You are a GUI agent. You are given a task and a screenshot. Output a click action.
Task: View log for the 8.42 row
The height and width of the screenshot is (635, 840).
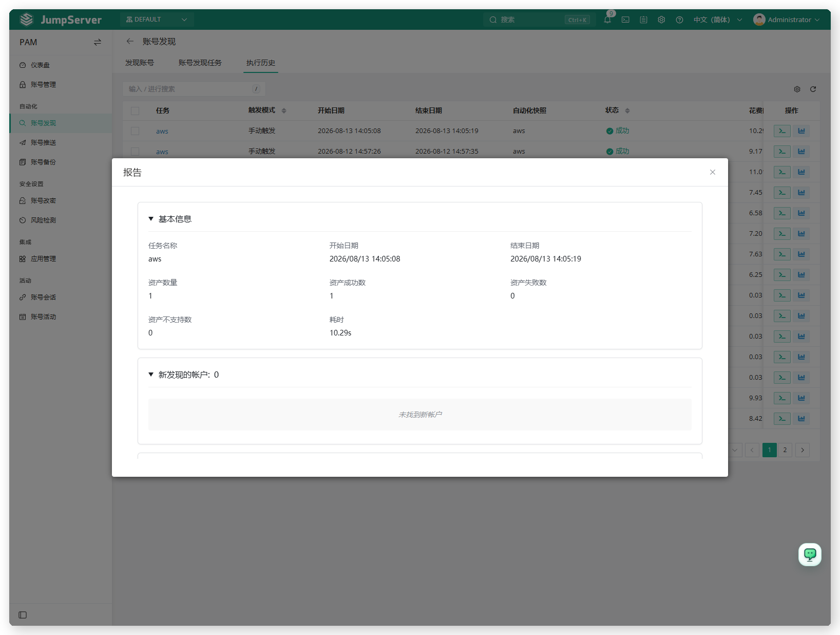(782, 419)
